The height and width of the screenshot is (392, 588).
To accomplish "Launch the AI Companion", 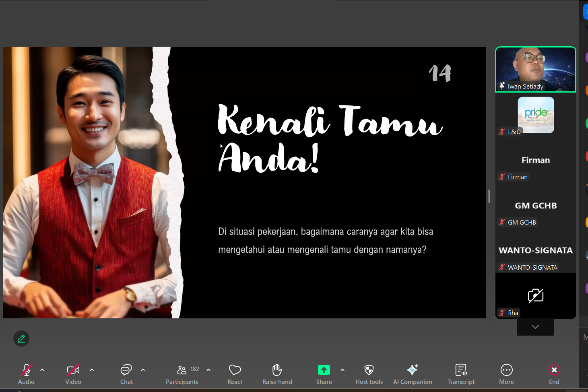I will click(x=413, y=374).
